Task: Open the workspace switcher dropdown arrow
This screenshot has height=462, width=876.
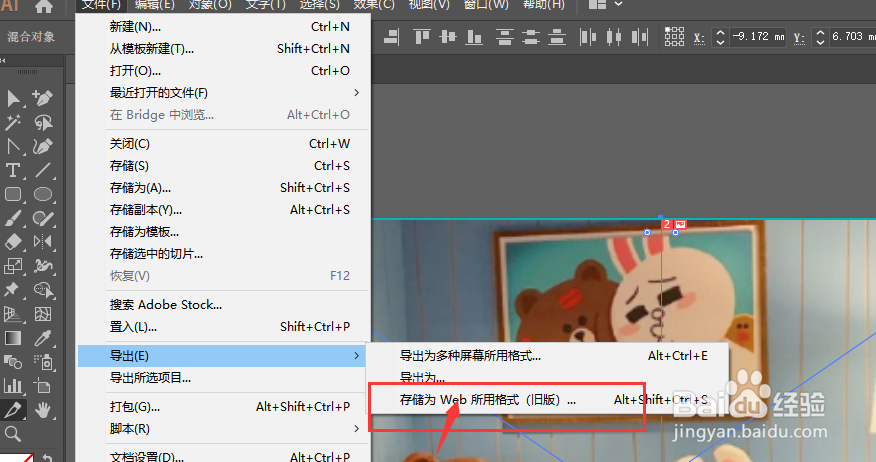Action: pos(618,4)
